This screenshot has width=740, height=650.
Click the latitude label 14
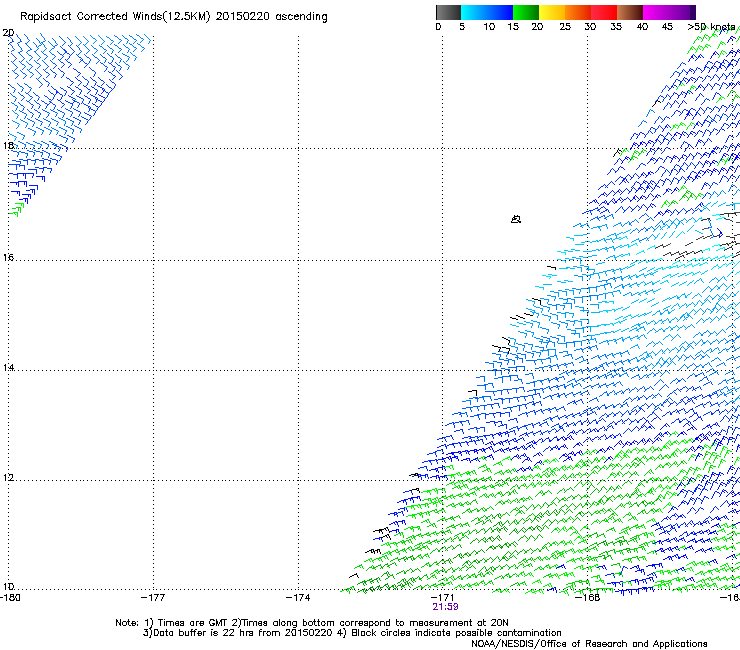pyautogui.click(x=8, y=367)
